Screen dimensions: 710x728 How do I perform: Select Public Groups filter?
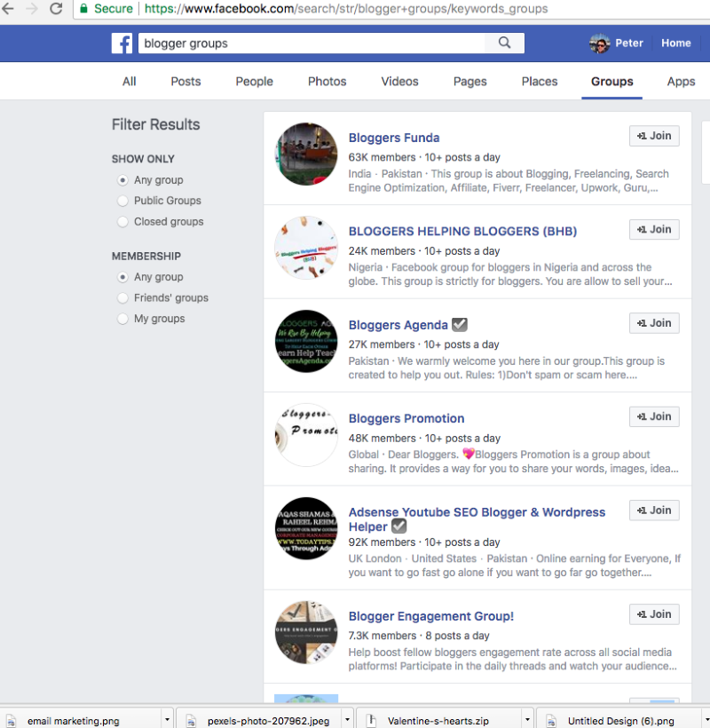click(x=122, y=201)
